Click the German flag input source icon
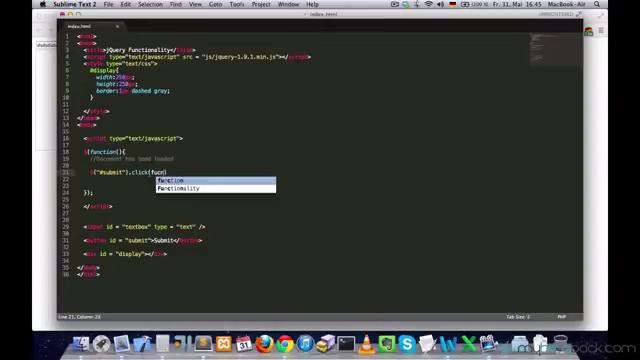 453,4
